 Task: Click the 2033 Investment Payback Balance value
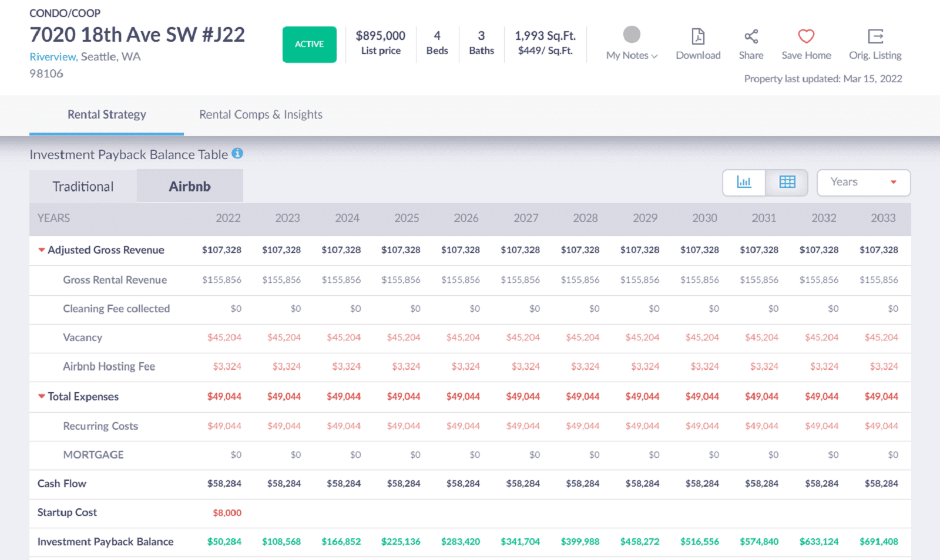point(878,542)
